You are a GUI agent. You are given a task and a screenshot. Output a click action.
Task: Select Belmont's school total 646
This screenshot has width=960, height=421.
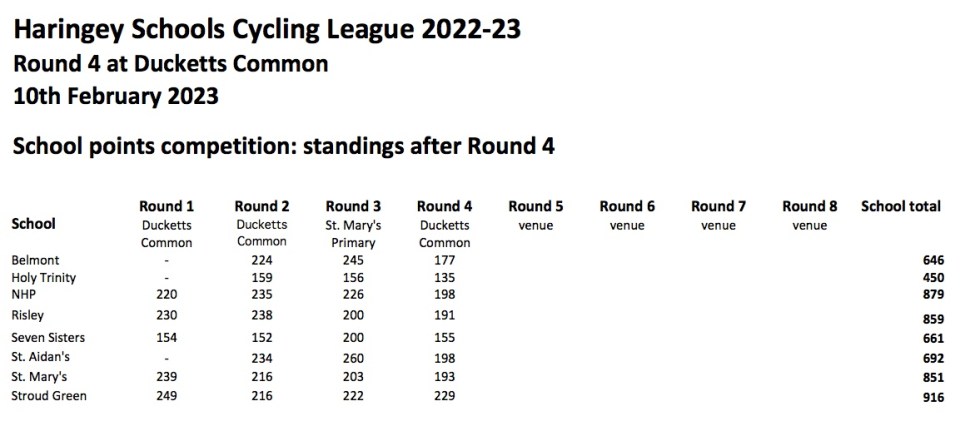pyautogui.click(x=931, y=260)
